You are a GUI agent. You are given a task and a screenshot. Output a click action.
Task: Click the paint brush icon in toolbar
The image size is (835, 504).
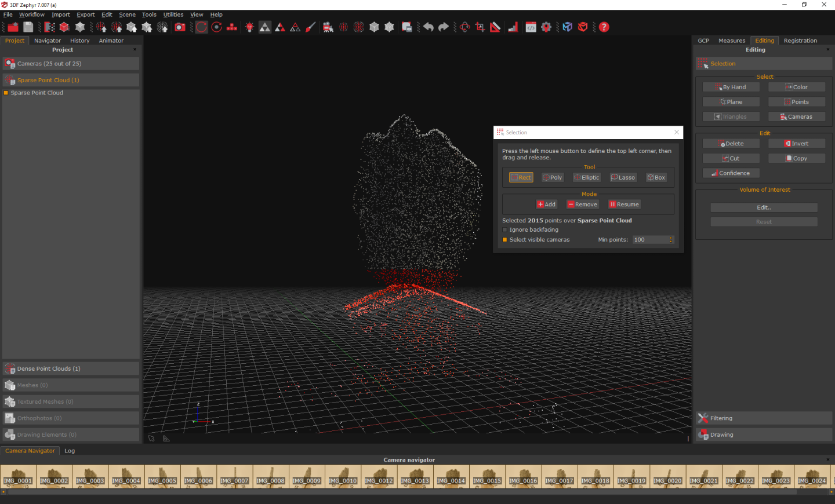[311, 27]
